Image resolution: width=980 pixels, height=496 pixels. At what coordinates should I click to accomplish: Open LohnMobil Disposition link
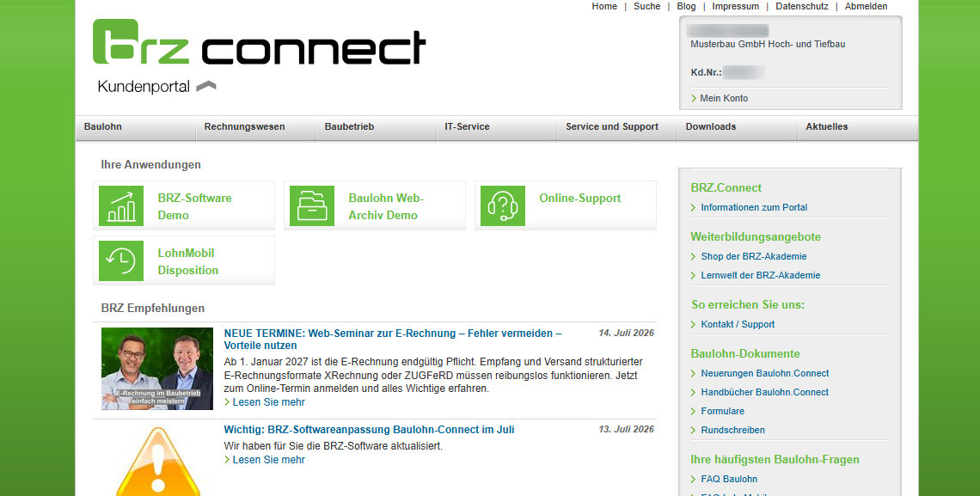187,261
